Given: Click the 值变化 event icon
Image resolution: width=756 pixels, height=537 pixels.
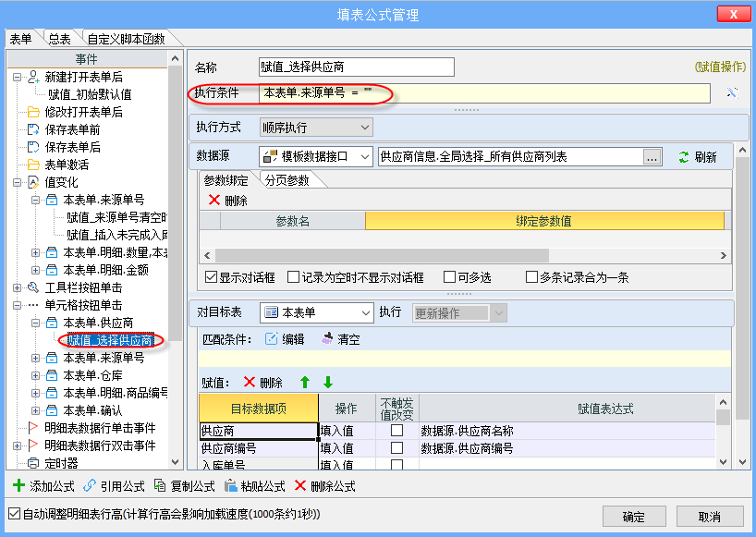Looking at the screenshot, I should [x=33, y=182].
